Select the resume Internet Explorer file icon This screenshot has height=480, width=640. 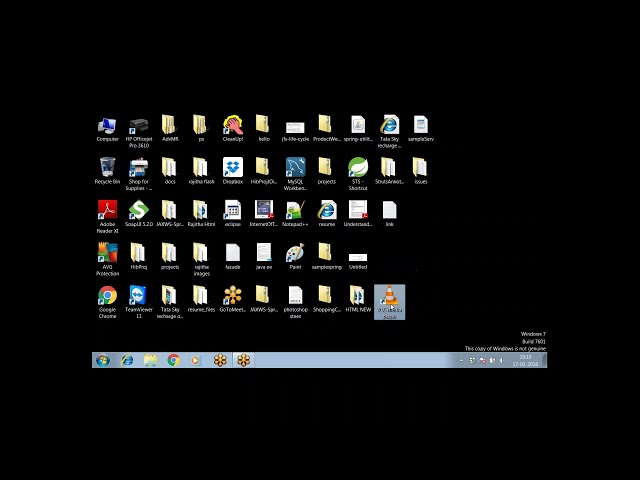click(327, 214)
